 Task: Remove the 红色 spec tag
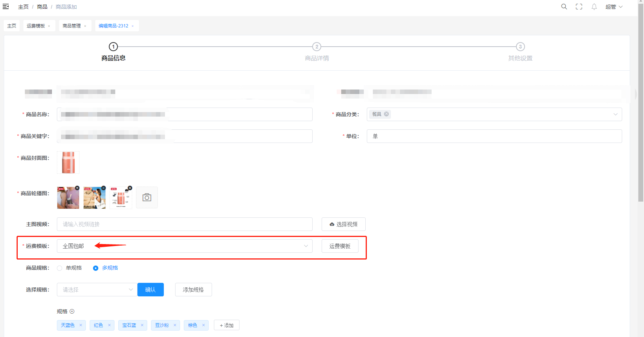(x=109, y=325)
